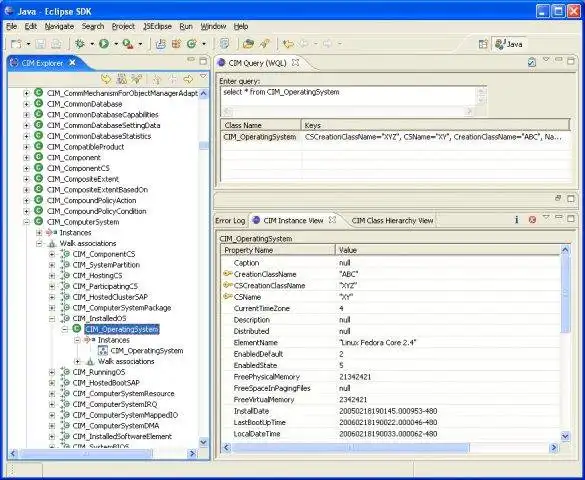
Task: Select the CIM Query (WQL) tab
Action: point(257,63)
